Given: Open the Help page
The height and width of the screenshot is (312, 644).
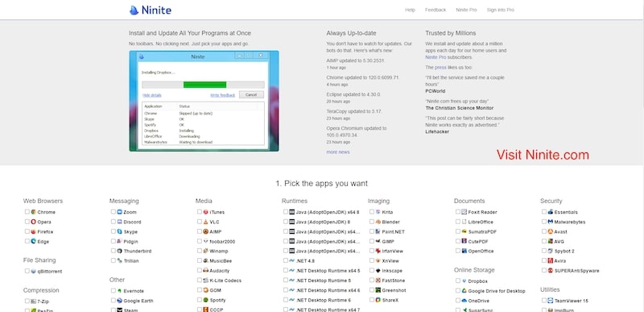Looking at the screenshot, I should pyautogui.click(x=410, y=10).
